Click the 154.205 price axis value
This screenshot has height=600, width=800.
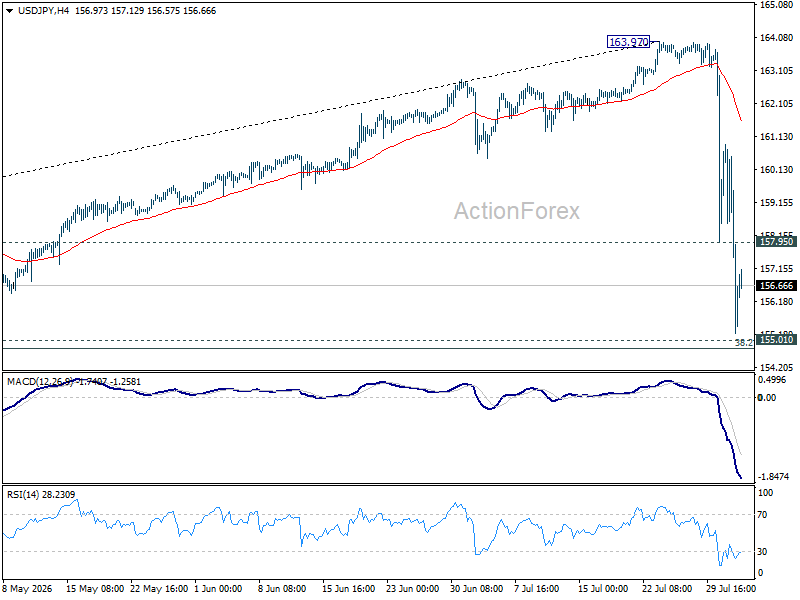tap(776, 367)
